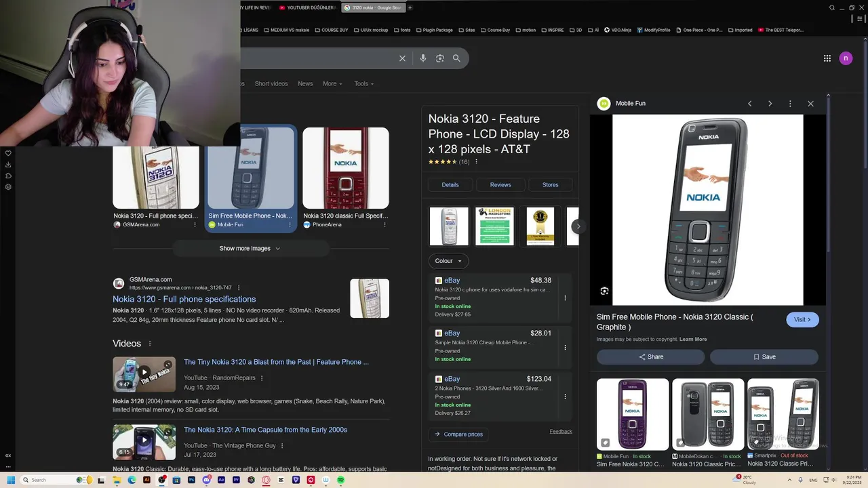Open Spotify from the taskbar
Image resolution: width=868 pixels, height=488 pixels.
(x=340, y=480)
